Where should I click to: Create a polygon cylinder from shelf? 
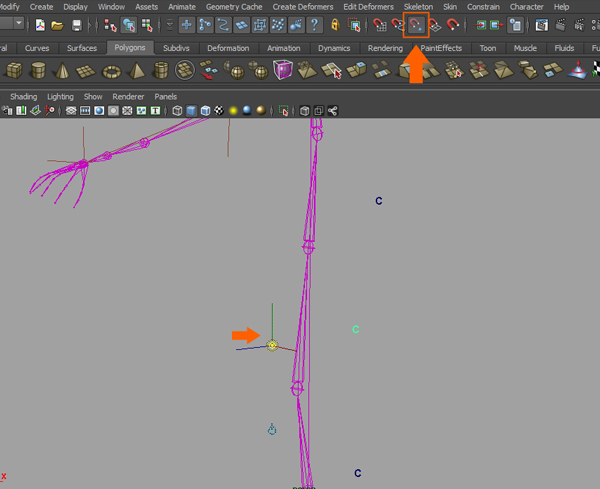pyautogui.click(x=38, y=70)
